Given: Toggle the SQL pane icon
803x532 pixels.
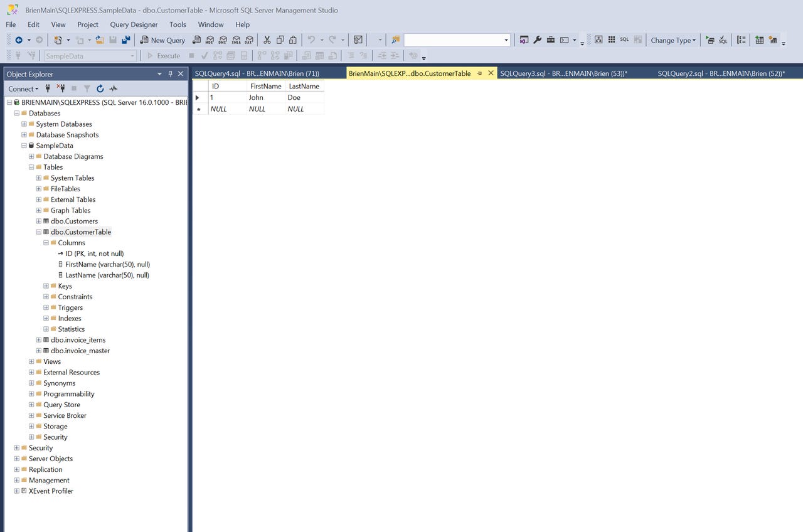Looking at the screenshot, I should click(x=624, y=40).
